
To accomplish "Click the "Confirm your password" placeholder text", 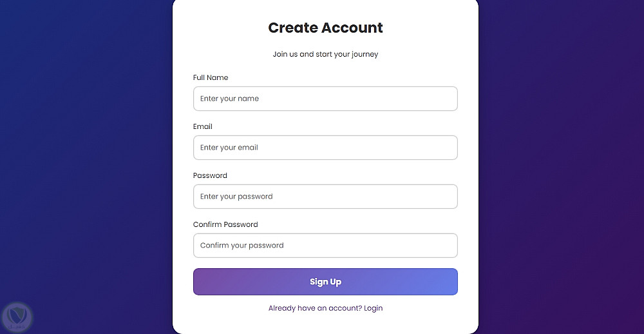I will pos(241,246).
